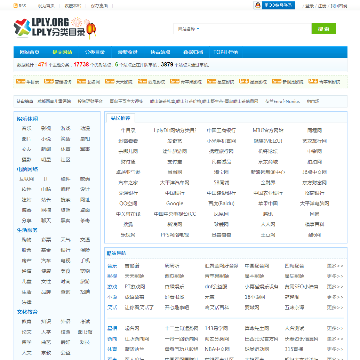Click the QQ penguin icon at top
Image resolution: width=360 pixels, height=360 pixels.
(x=257, y=5)
